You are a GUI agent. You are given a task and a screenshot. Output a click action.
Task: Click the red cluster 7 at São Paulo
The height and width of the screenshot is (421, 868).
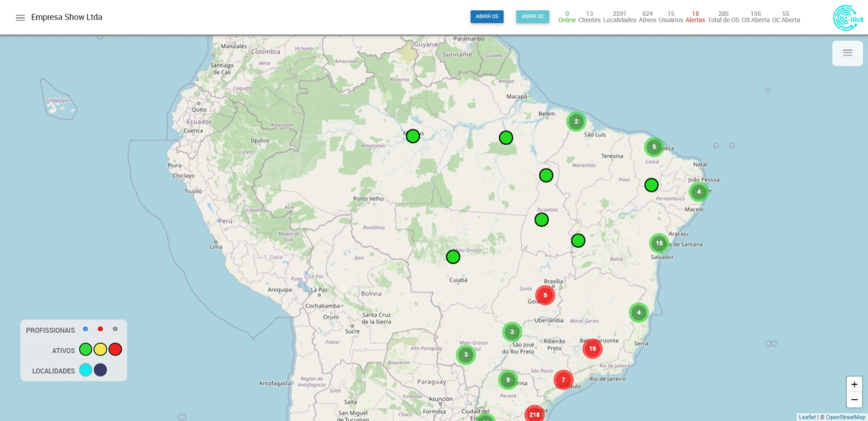point(563,380)
